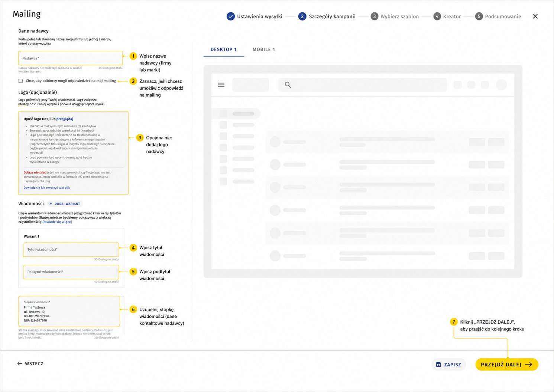
Task: Click step 3 circle Wybierz szablon
Action: (374, 16)
